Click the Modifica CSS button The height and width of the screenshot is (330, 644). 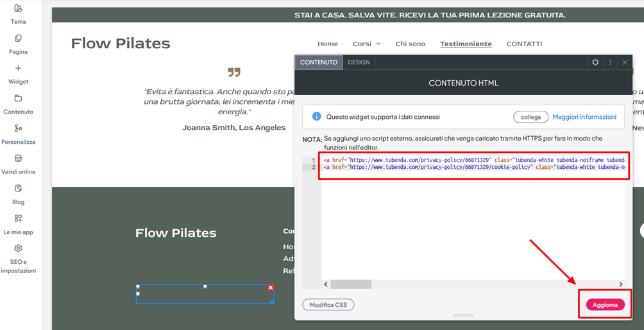pyautogui.click(x=328, y=305)
